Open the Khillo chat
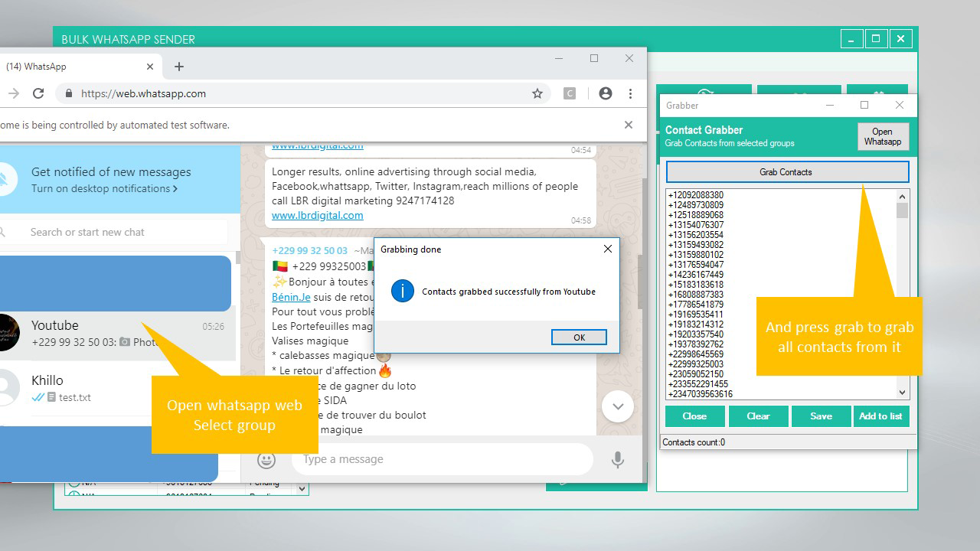This screenshot has width=980, height=551. [x=118, y=389]
